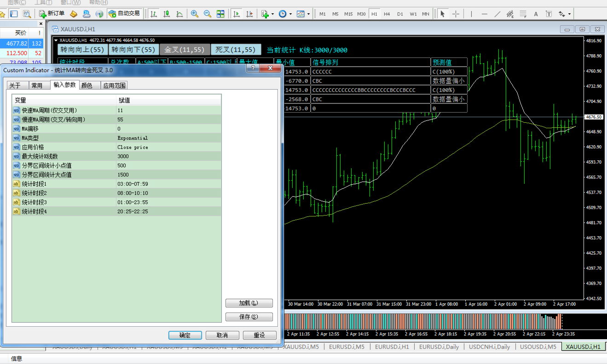Switch to the USOUSD.i,M5 chart tab
Viewport: 607px width, 364px height.
point(538,347)
